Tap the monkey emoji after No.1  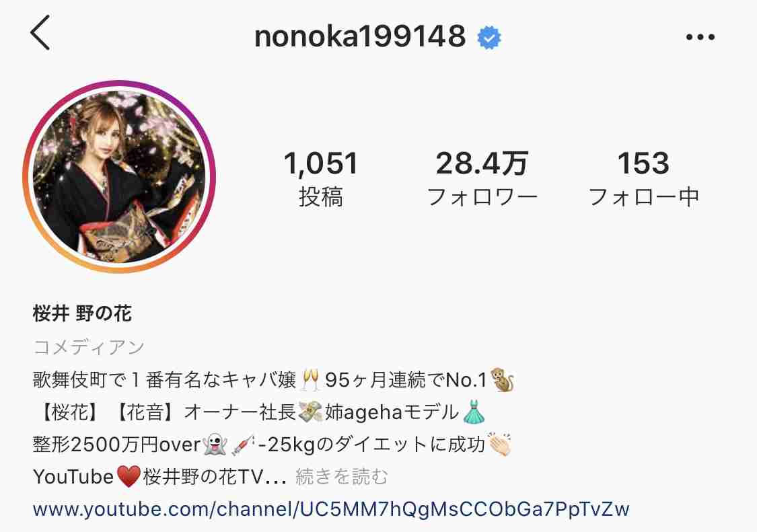coord(502,379)
